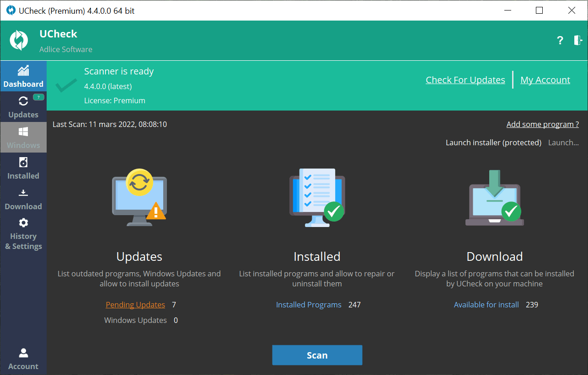Click the Check For Updates link
This screenshot has width=588, height=375.
tap(465, 80)
